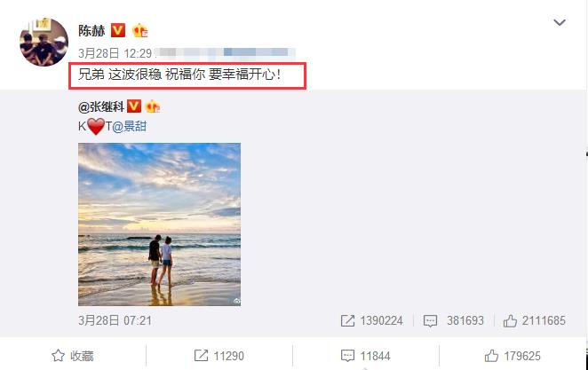Open comments via the 11844 button
The width and height of the screenshot is (588, 370).
(366, 356)
